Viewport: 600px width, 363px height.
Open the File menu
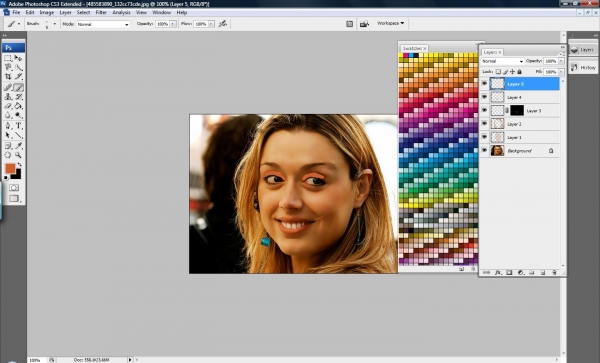pyautogui.click(x=16, y=13)
